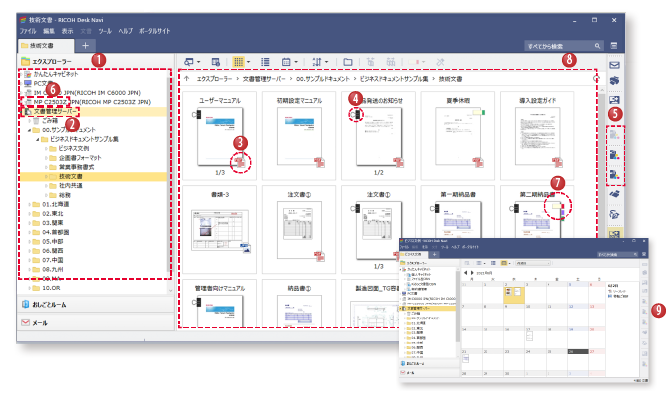Image resolution: width=668 pixels, height=394 pixels.
Task: Open the 導入設定ガイド document thumbnail
Action: tap(537, 136)
